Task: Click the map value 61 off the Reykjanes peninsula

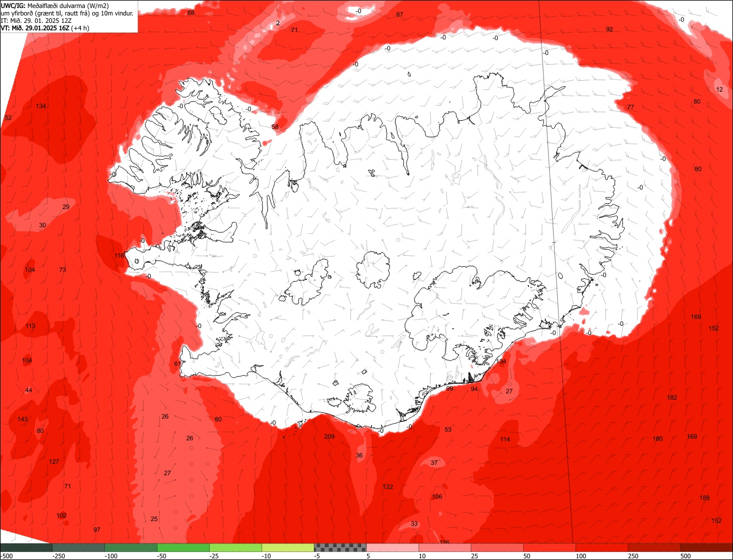Action: 178,364
